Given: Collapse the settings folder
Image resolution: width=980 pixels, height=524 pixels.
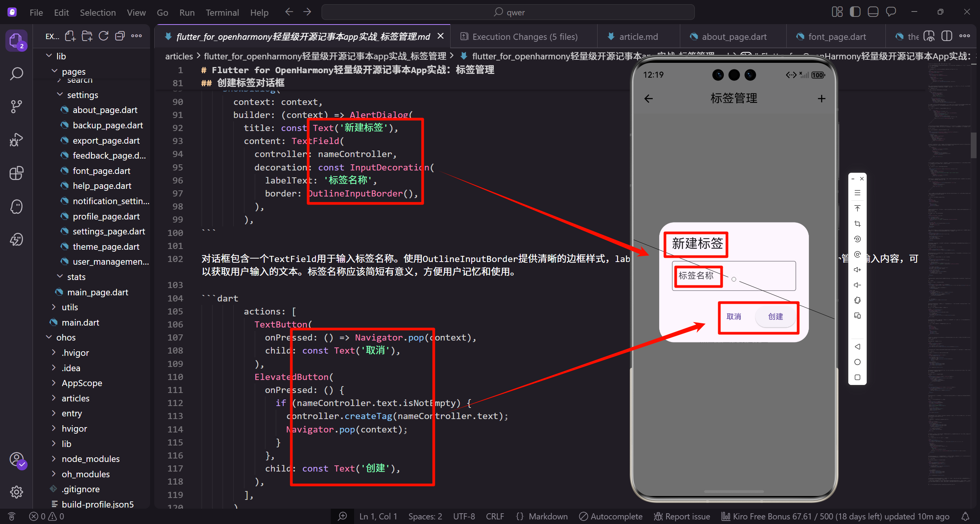Looking at the screenshot, I should click(60, 94).
